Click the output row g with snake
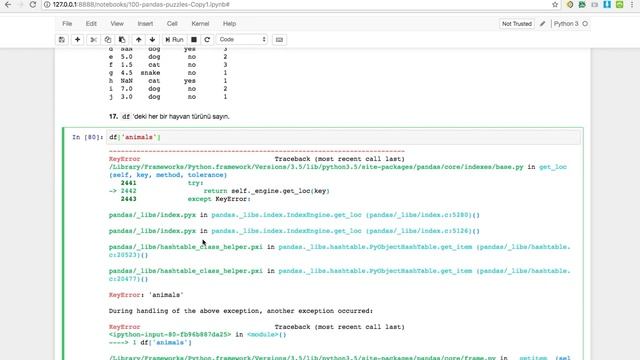The width and height of the screenshot is (640, 360). point(168,73)
